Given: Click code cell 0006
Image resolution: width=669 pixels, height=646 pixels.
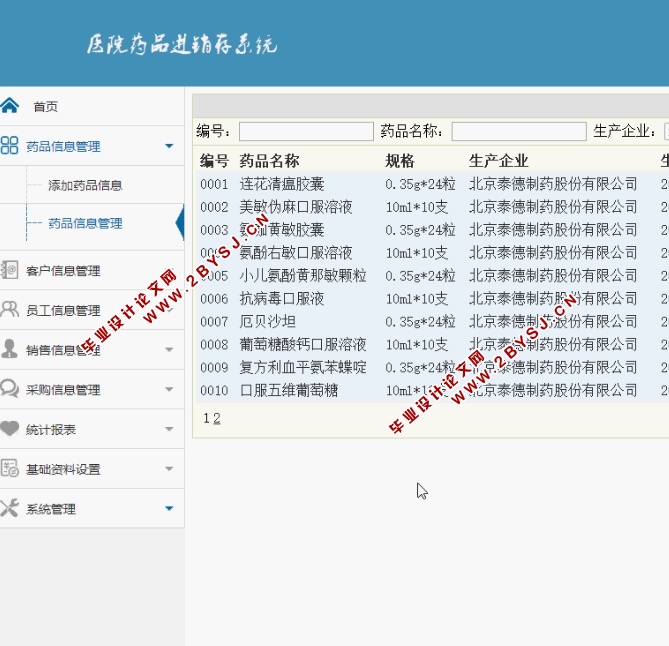Looking at the screenshot, I should click(x=214, y=299).
